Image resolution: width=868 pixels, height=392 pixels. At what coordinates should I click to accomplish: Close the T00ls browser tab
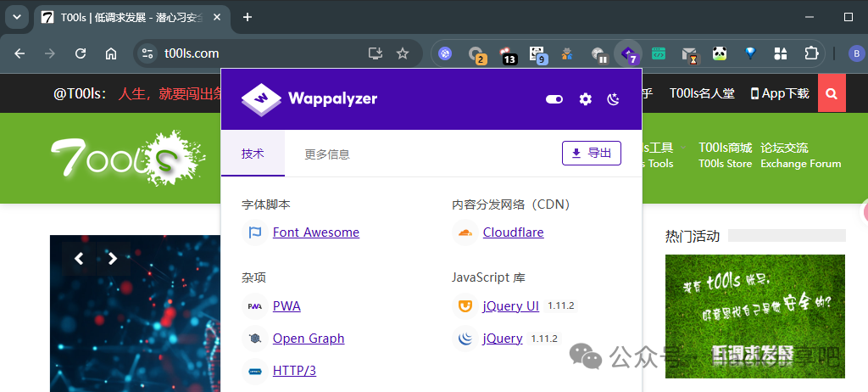(217, 17)
